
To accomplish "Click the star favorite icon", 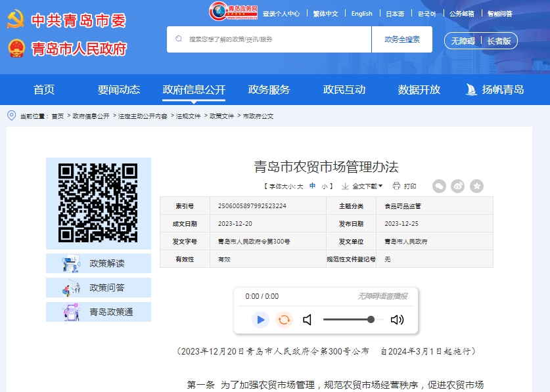I will (476, 186).
